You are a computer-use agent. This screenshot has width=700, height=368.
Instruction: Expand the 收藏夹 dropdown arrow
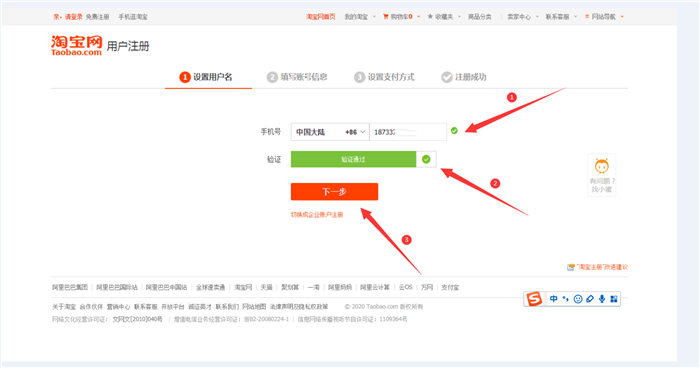459,17
